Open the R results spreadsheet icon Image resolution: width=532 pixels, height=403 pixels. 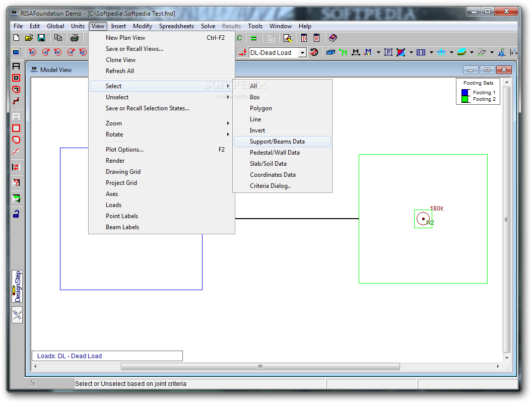[316, 38]
